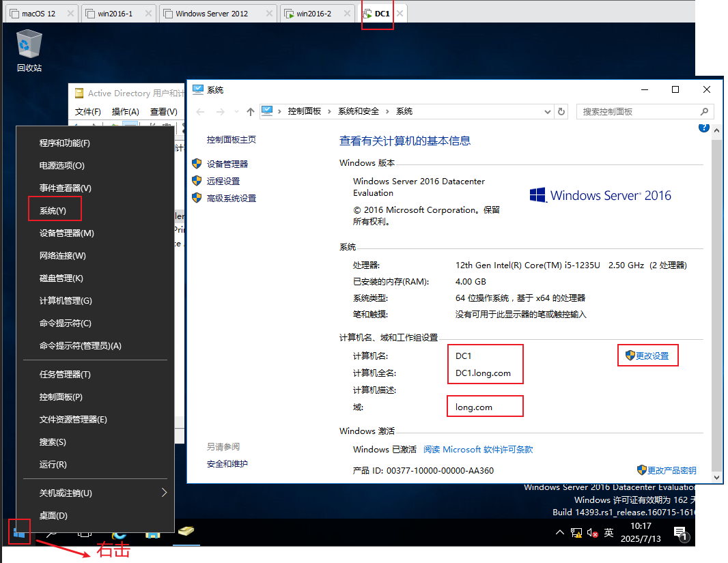Screen dimensions: 728x563
Task: Open 操作(A) menu in Active Directory window
Action: tap(126, 112)
